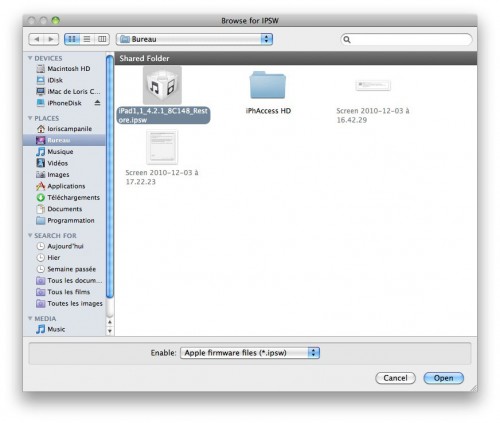500x423 pixels.
Task: Switch to list view mode
Action: pyautogui.click(x=87, y=39)
